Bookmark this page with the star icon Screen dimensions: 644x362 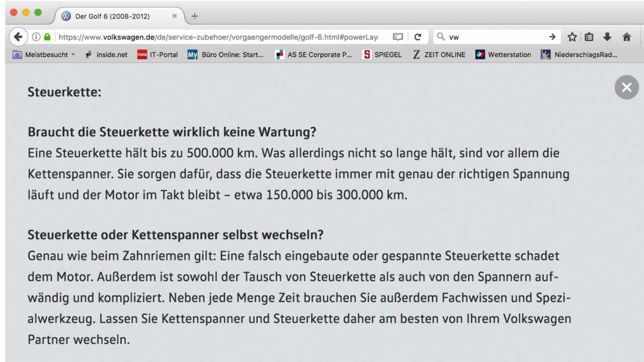(x=572, y=37)
